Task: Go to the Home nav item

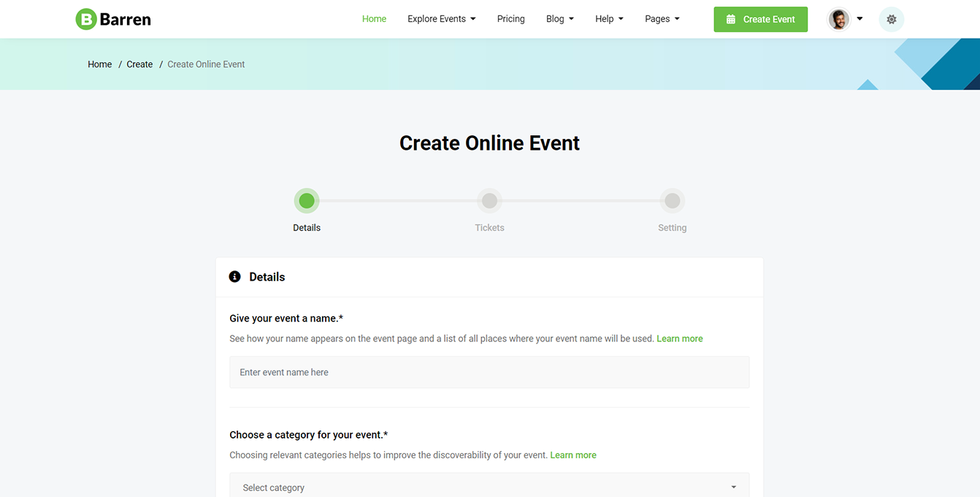Action: tap(374, 19)
